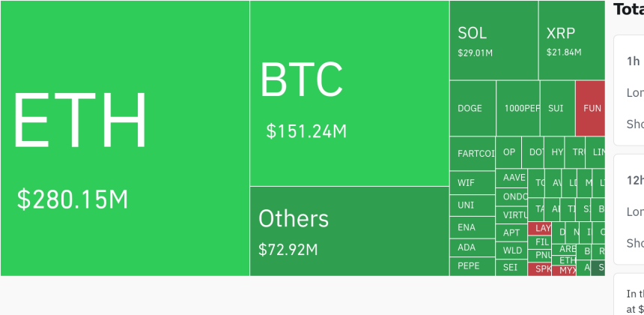The image size is (644, 315).
Task: Open the WIF tile
Action: 473,183
